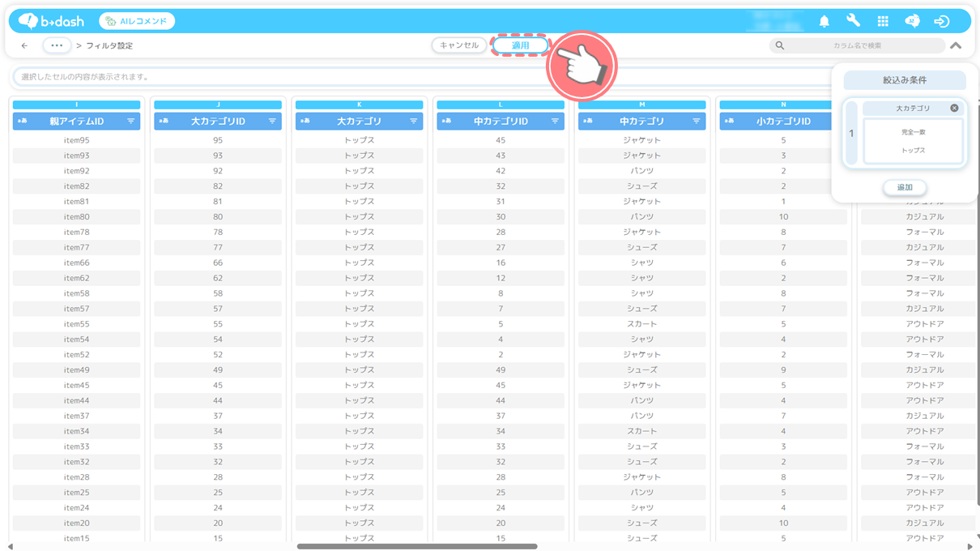Open the apps grid icon
The width and height of the screenshot is (980, 551).
coord(883,21)
